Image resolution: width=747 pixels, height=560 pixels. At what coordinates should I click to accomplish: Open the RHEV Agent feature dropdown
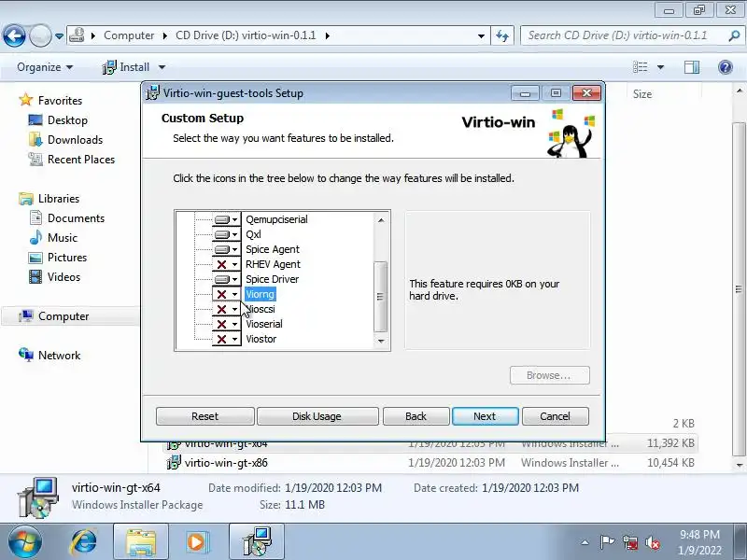pyautogui.click(x=226, y=264)
